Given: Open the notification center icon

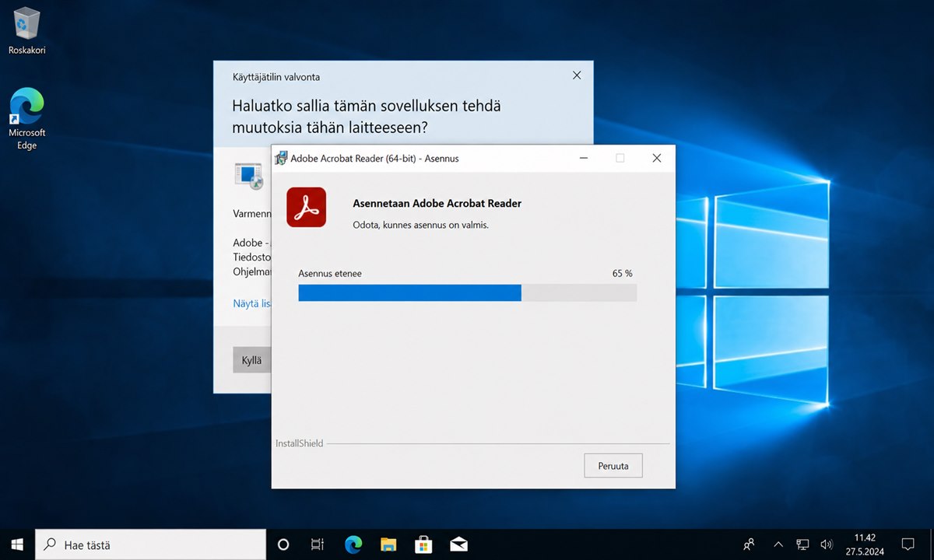Looking at the screenshot, I should pyautogui.click(x=908, y=544).
